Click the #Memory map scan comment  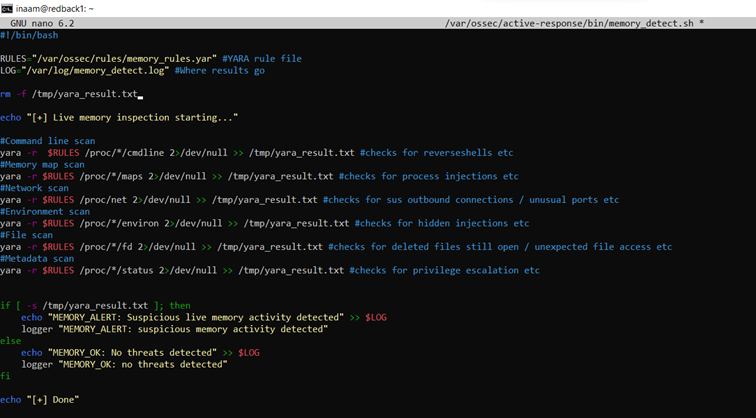click(x=42, y=164)
